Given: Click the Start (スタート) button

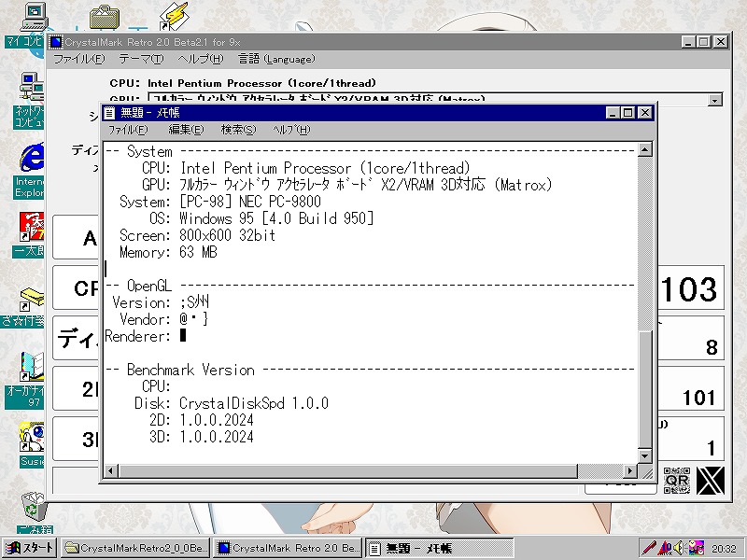Looking at the screenshot, I should pos(30,548).
